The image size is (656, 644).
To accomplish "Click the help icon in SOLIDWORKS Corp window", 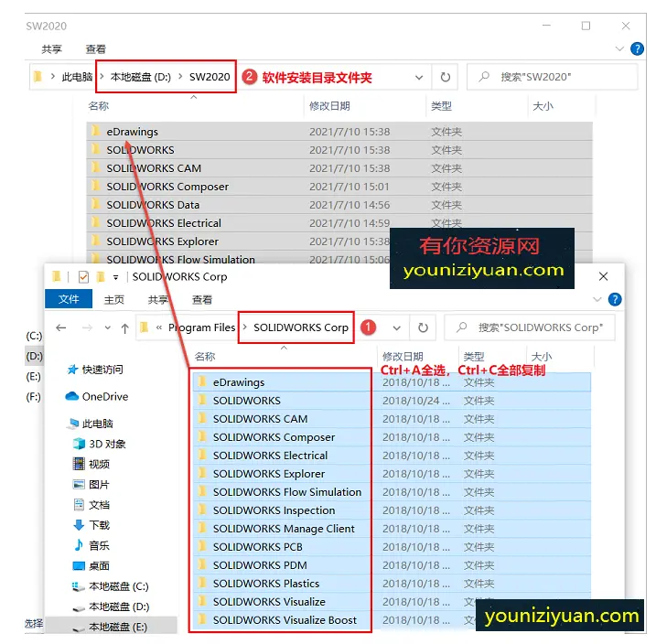I will [x=615, y=299].
